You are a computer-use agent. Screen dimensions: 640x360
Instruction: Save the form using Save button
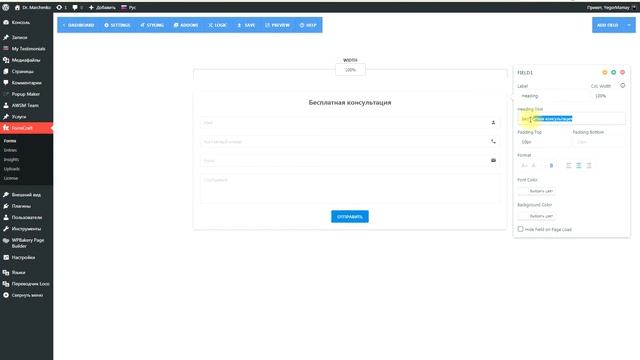pos(246,25)
